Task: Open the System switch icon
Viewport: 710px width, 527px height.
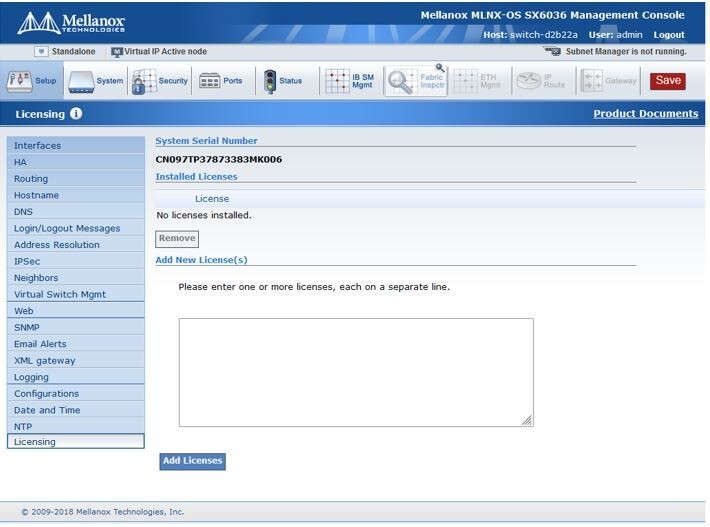Action: 81,82
